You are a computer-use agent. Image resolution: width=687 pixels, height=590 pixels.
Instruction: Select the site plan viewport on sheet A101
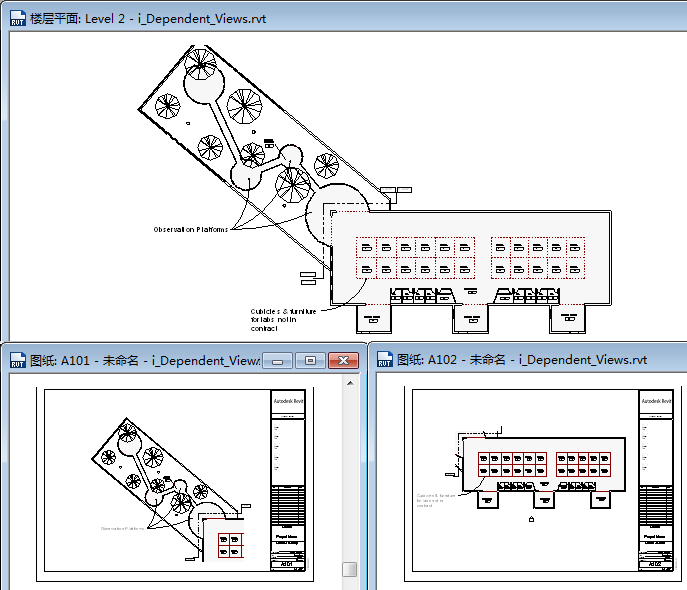point(171,489)
